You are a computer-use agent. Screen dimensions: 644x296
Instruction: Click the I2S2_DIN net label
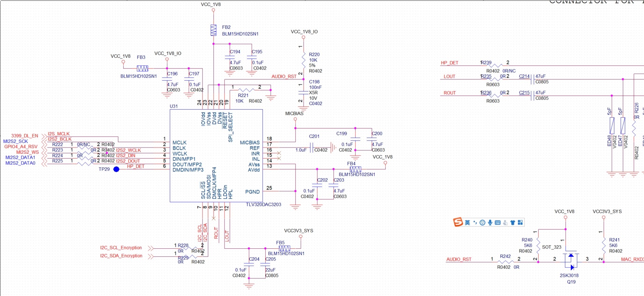[x=126, y=155]
